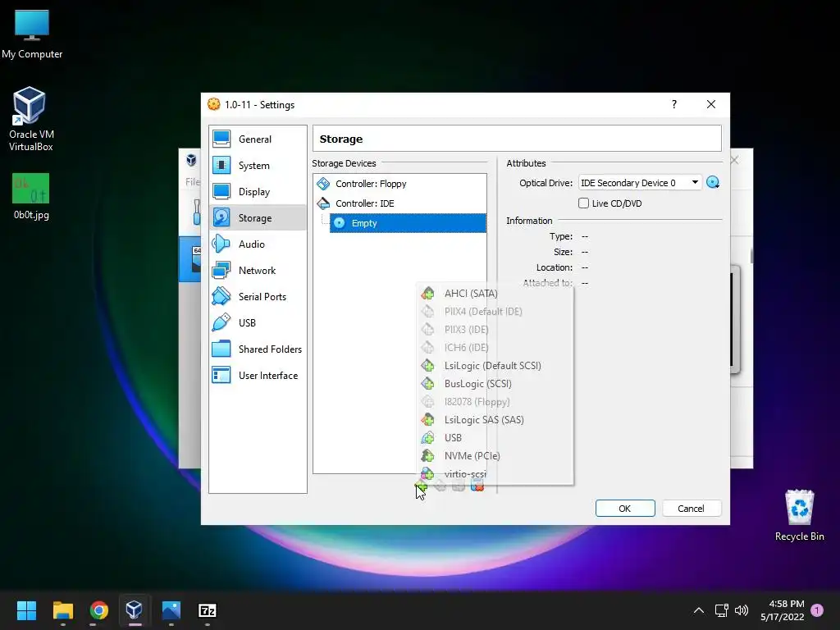Click the remove attachment icon below device list

click(477, 486)
